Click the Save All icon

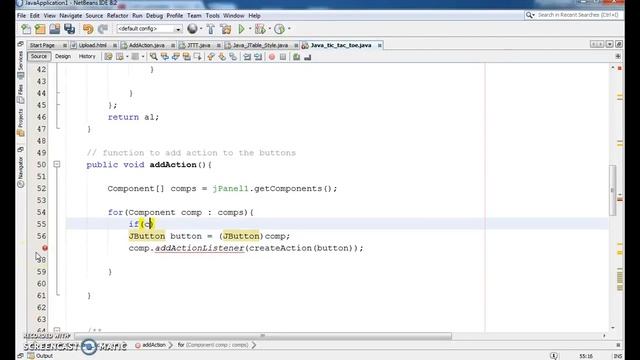69,29
